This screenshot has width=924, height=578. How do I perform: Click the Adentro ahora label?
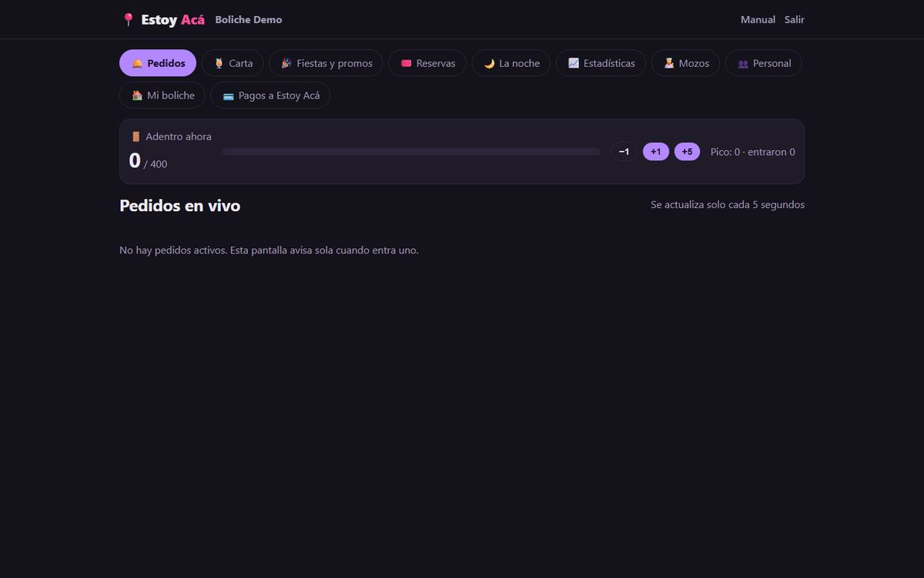[170, 136]
